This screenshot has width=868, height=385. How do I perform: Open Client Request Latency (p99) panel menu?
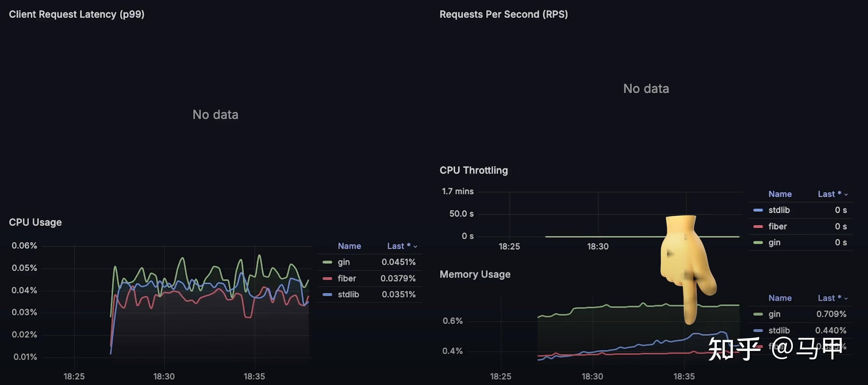(76, 14)
